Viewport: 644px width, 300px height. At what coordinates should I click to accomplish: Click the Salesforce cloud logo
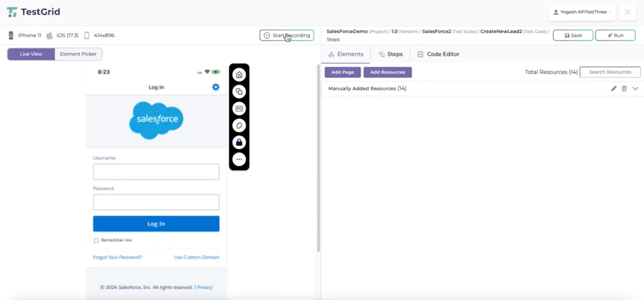click(156, 120)
